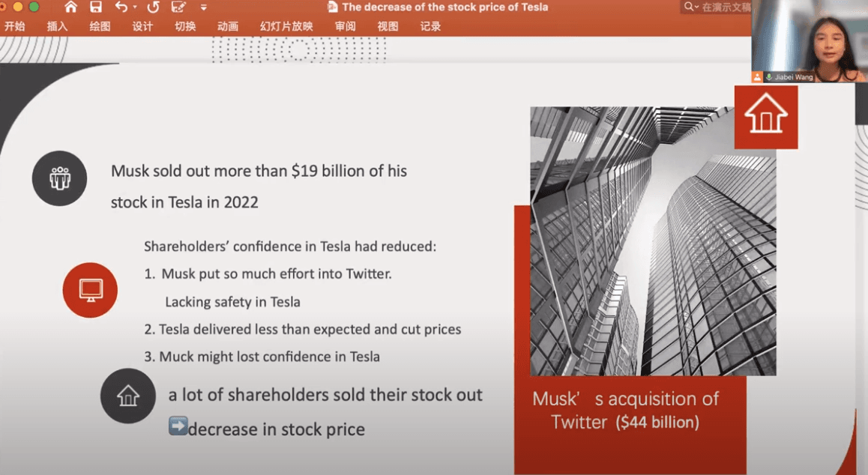Viewport: 868px width, 475px height.
Task: Click the magnifier search icon
Action: (x=688, y=7)
